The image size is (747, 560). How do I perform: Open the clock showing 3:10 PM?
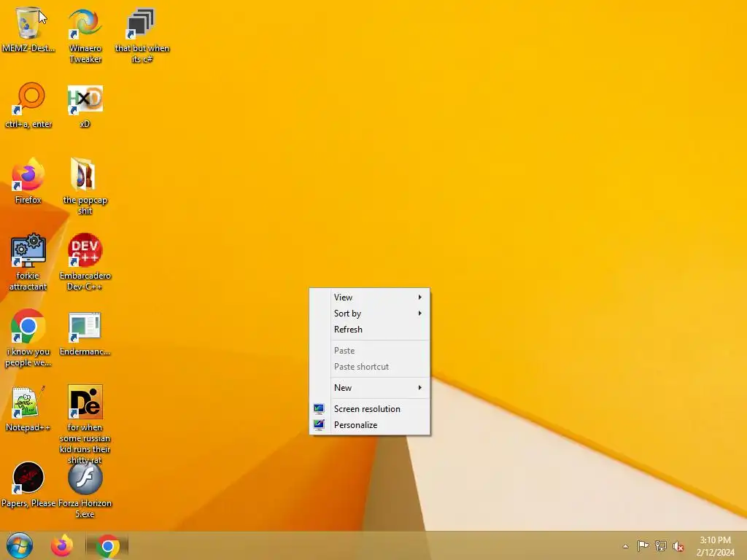(x=715, y=546)
